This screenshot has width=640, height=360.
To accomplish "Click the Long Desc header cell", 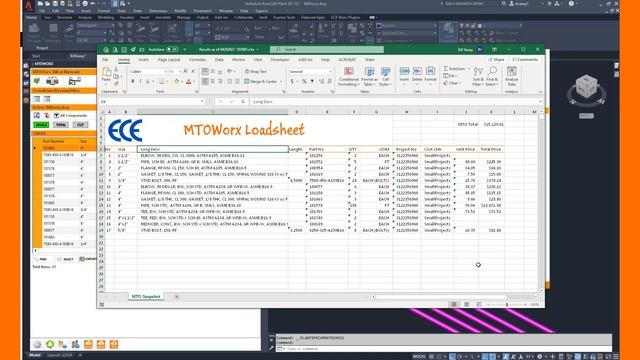I will [x=213, y=149].
